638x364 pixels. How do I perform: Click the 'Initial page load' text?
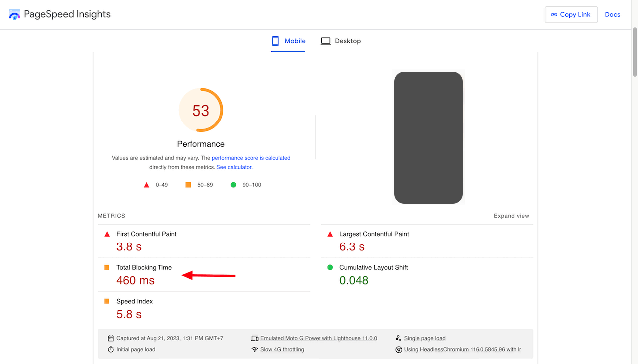point(136,349)
